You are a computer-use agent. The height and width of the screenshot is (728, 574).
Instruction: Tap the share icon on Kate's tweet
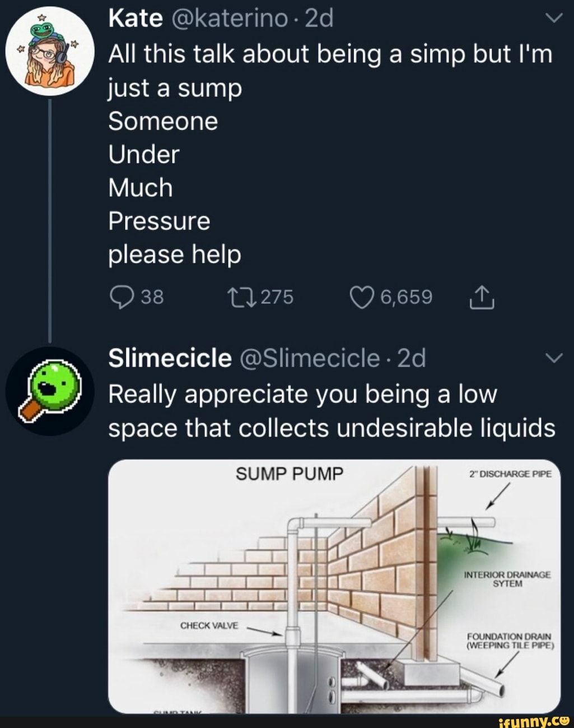point(482,298)
